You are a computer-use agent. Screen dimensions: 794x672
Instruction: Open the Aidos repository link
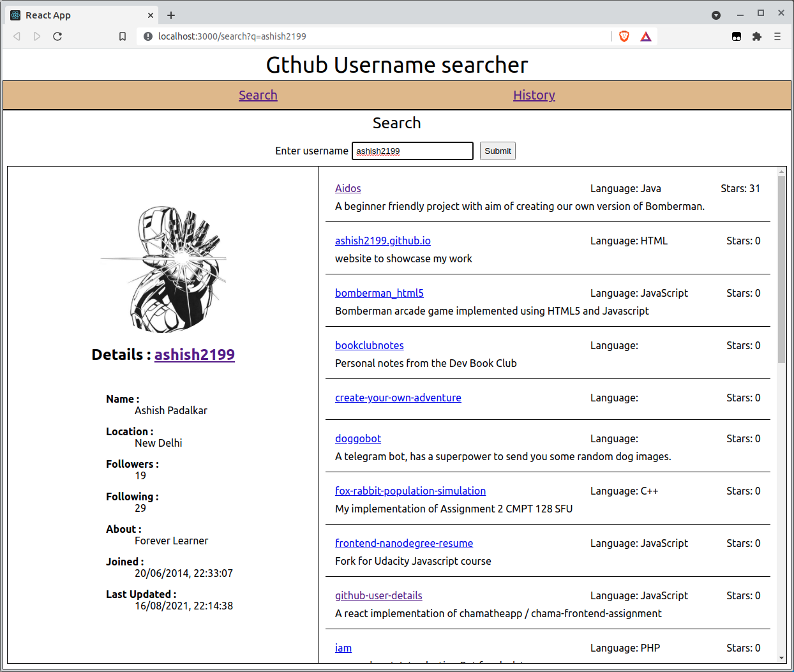coord(348,188)
